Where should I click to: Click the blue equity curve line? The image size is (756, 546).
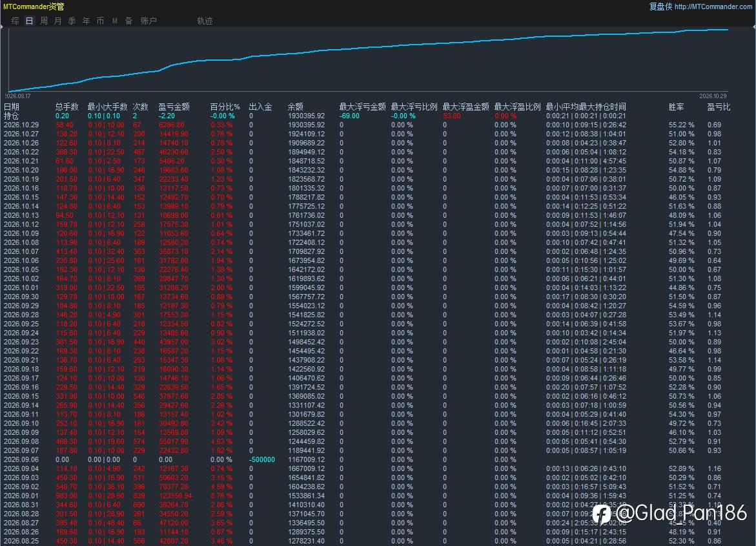tap(369, 47)
